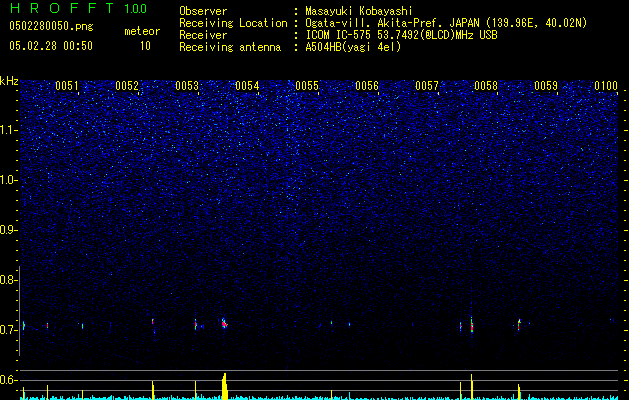Click observer name Masayuki Kobayashi
Screen dimensions: 629x400
[x=359, y=11]
